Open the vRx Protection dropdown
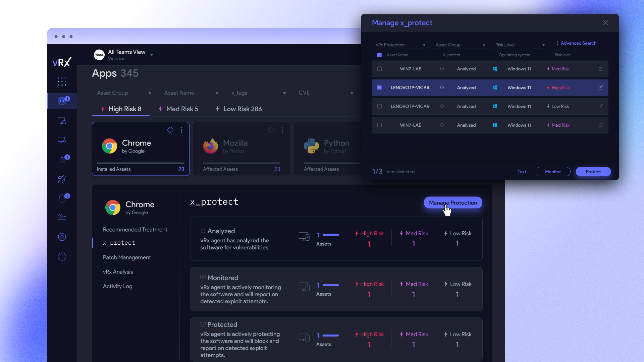This screenshot has height=362, width=644. pos(400,45)
